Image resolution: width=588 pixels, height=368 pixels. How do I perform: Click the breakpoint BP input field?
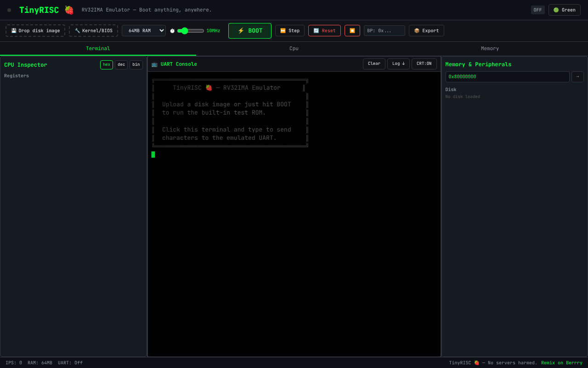(x=384, y=31)
